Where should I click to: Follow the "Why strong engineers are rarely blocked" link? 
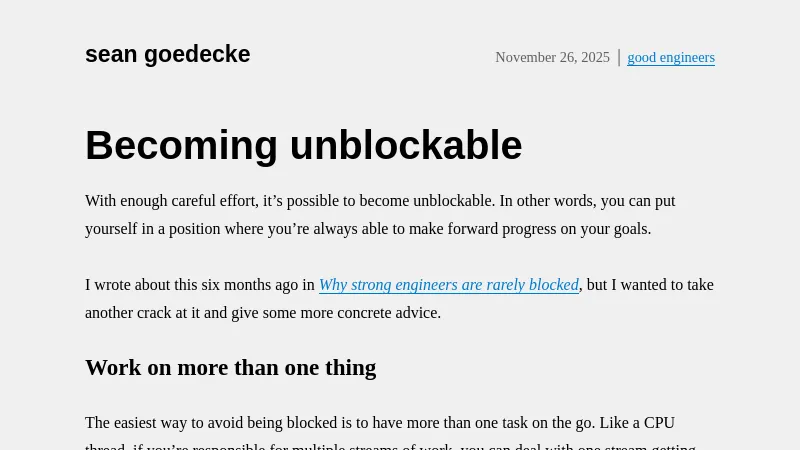click(x=448, y=285)
